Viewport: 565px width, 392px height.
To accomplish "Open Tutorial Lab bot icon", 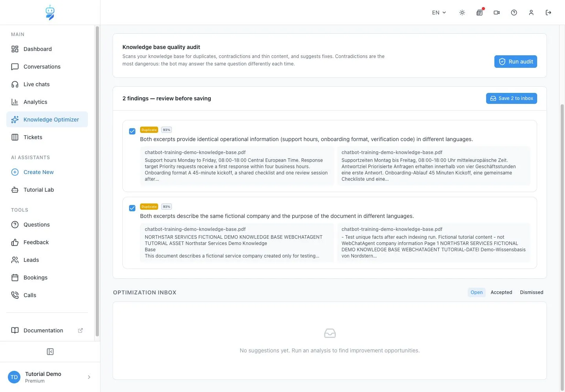I will point(15,190).
